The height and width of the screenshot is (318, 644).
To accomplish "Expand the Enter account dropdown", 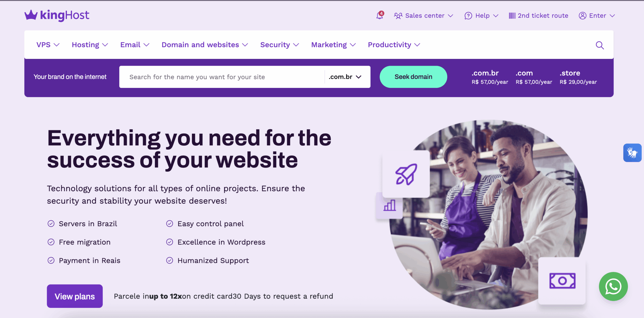I will [597, 16].
